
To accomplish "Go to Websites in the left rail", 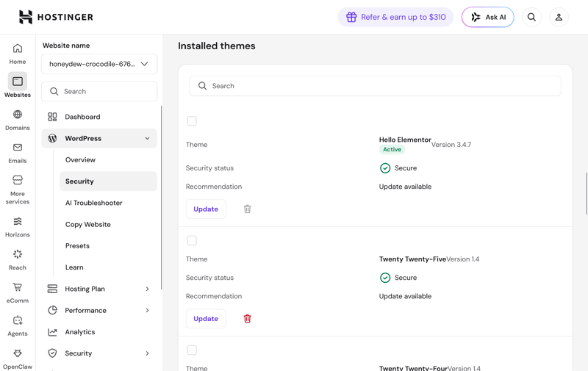I will (x=18, y=85).
